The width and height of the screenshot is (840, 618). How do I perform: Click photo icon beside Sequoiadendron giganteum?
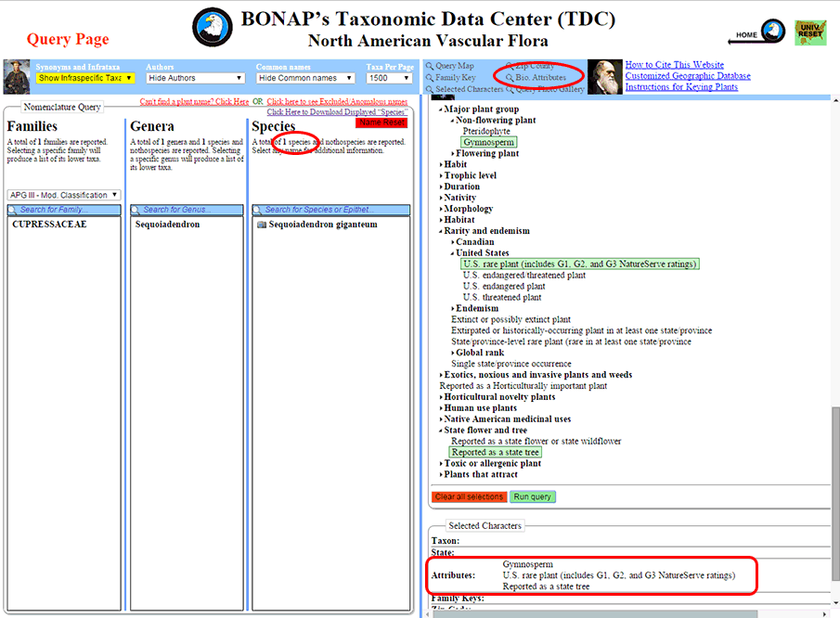261,225
